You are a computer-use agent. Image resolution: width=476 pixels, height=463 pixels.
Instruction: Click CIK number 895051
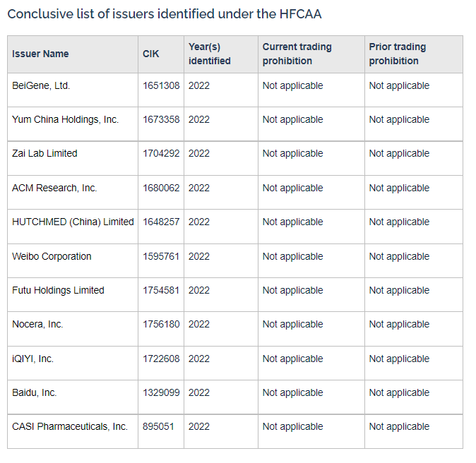pyautogui.click(x=158, y=426)
